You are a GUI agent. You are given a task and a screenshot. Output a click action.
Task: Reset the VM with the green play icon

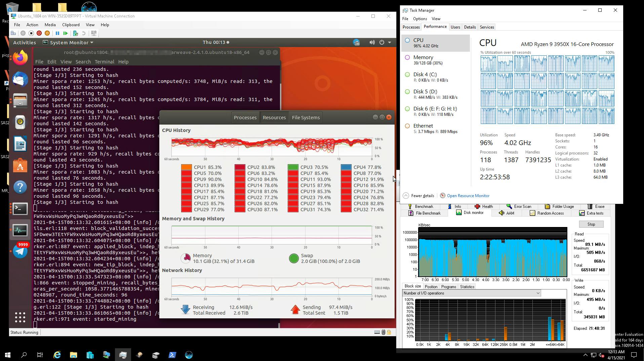click(x=66, y=33)
